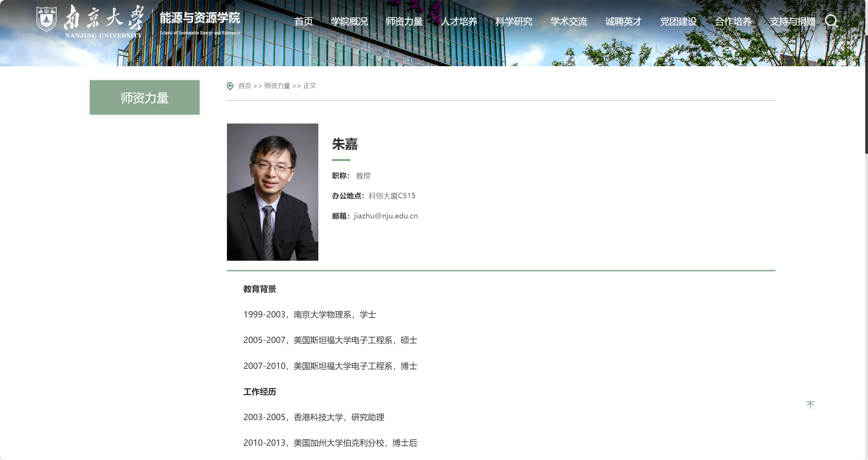Click the back-to-top arrow icon
The image size is (868, 460).
(810, 405)
